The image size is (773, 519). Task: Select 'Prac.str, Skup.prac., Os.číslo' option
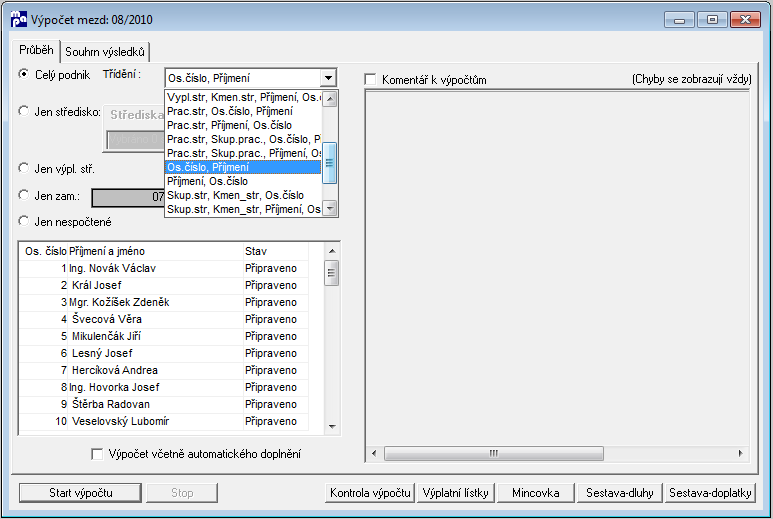pyautogui.click(x=244, y=139)
